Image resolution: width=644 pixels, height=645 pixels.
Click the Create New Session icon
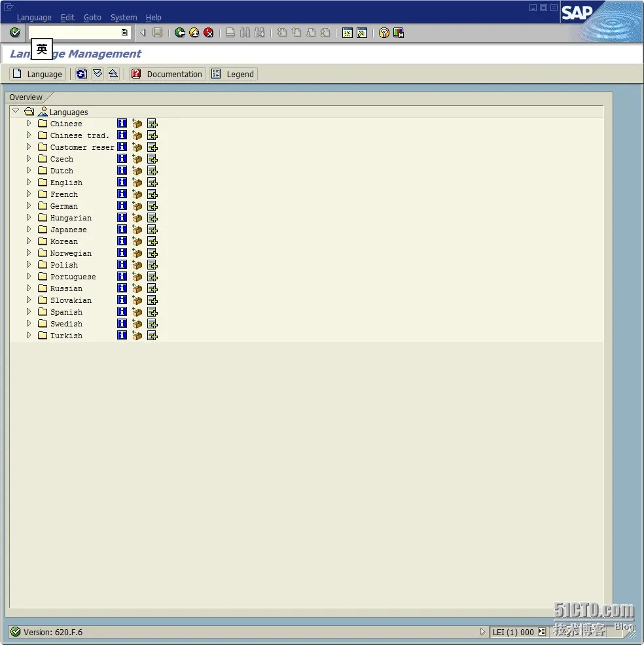click(x=348, y=33)
